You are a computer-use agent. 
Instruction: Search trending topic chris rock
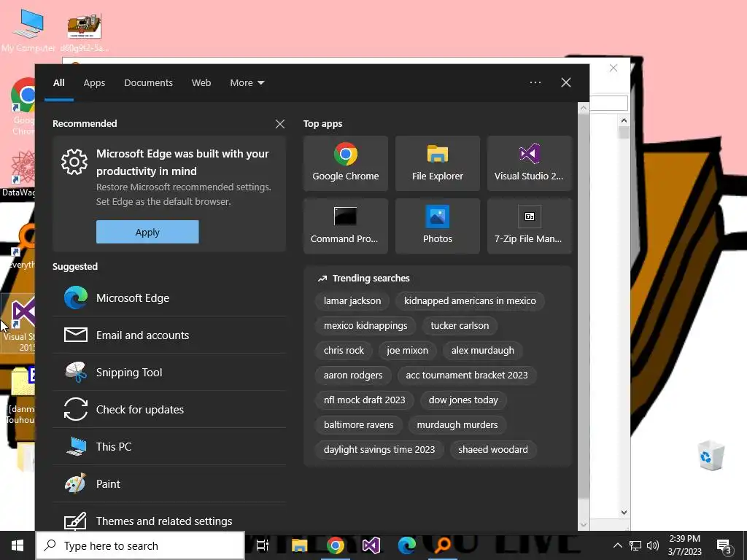[x=344, y=351]
